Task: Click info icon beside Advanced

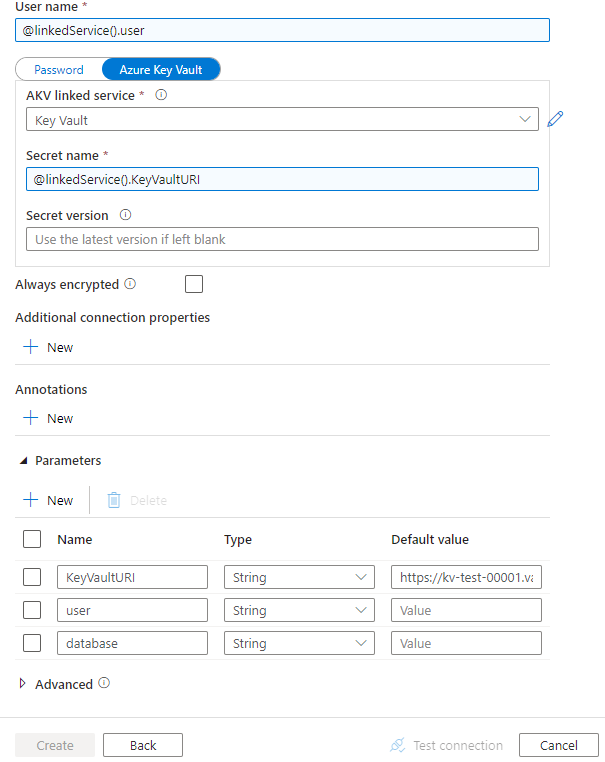Action: tap(104, 684)
